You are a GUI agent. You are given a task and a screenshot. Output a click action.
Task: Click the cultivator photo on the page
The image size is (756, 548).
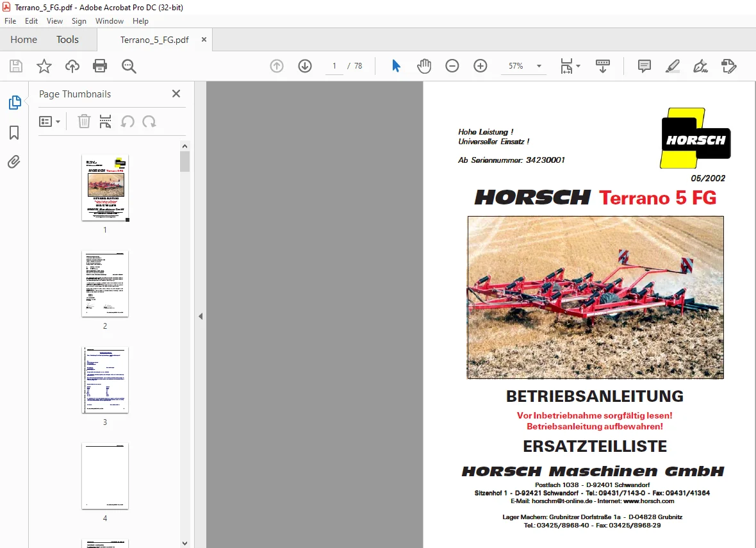(595, 297)
